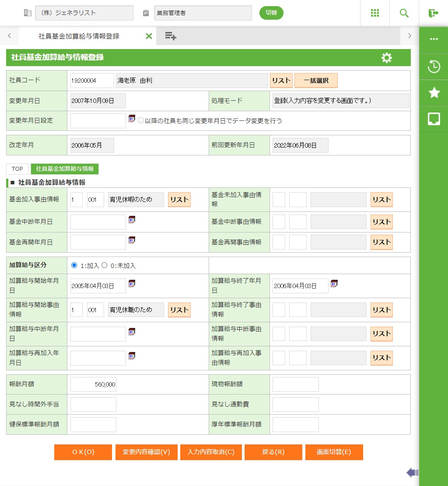Open settings gear in form header
448x486 pixels.
click(386, 58)
